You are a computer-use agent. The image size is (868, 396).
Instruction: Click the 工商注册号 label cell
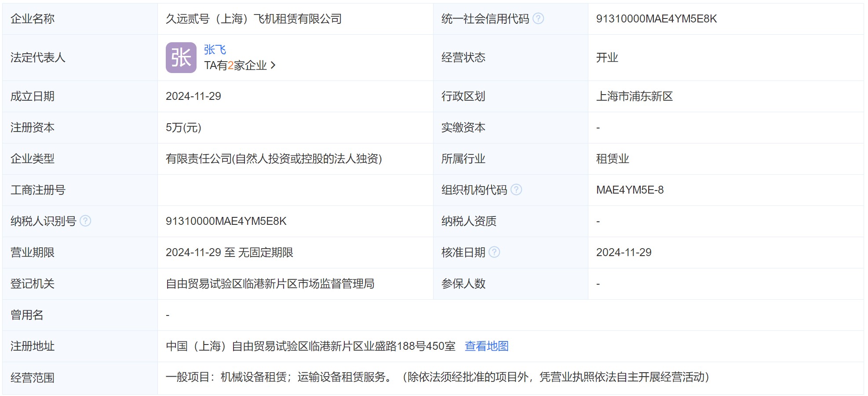(x=80, y=190)
